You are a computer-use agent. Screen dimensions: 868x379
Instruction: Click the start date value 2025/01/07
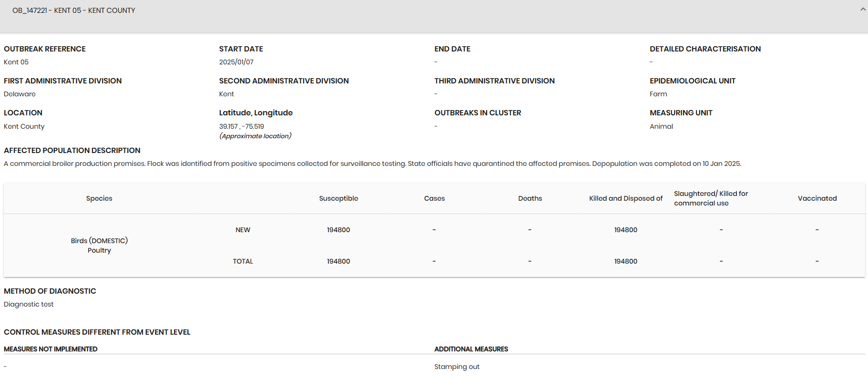tap(236, 62)
